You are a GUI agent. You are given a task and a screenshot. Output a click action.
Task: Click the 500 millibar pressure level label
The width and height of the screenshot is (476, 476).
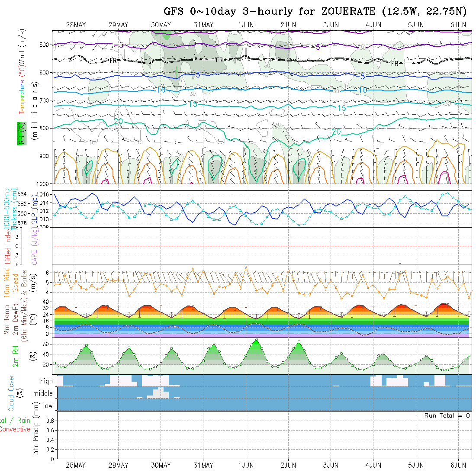click(44, 45)
